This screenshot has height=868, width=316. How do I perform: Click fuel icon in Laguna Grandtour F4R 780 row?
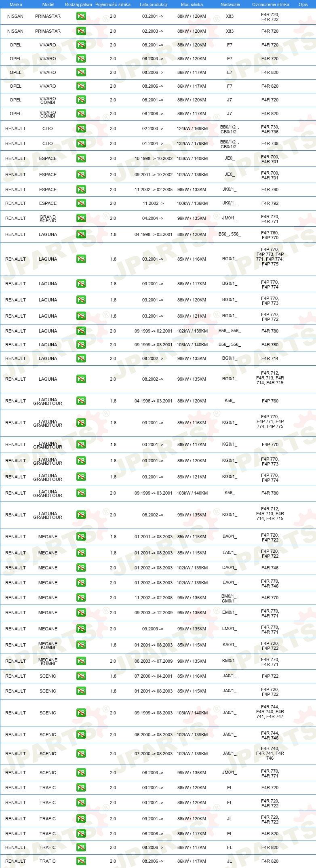click(81, 493)
